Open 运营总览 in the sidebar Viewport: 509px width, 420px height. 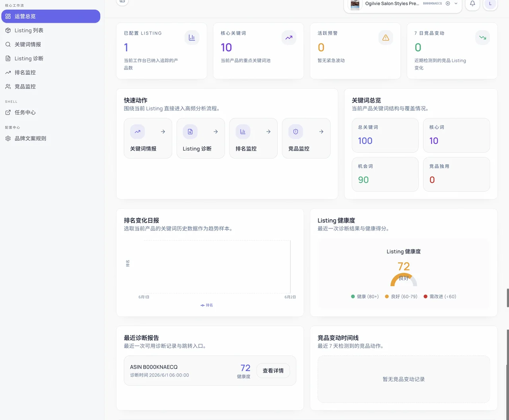[51, 16]
